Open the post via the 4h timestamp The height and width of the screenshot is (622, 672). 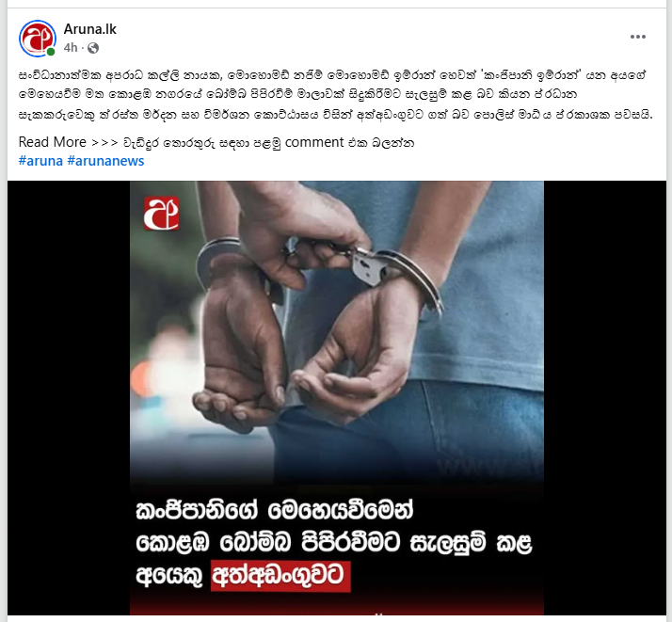pyautogui.click(x=71, y=48)
